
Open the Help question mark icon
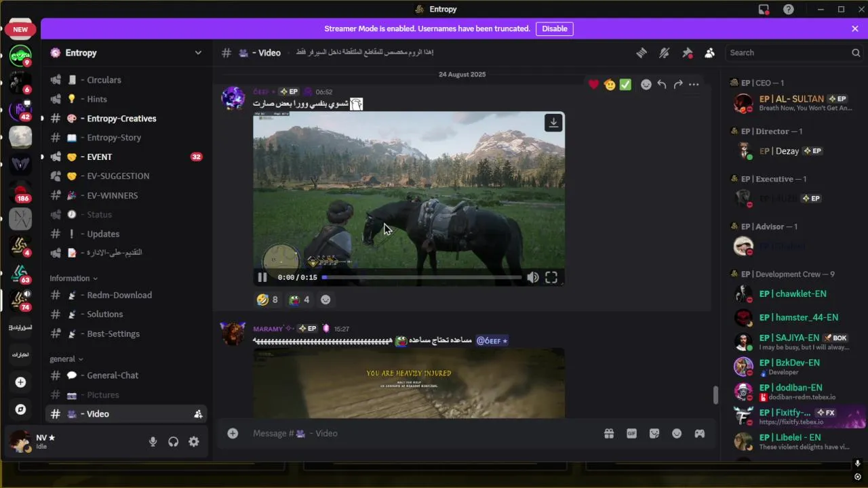pos(789,9)
